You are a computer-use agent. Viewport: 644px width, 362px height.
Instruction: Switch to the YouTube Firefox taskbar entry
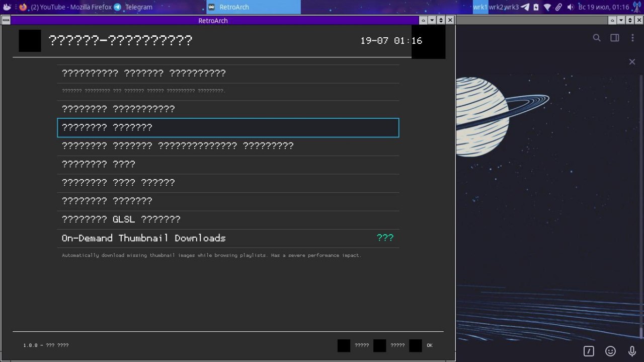[65, 7]
